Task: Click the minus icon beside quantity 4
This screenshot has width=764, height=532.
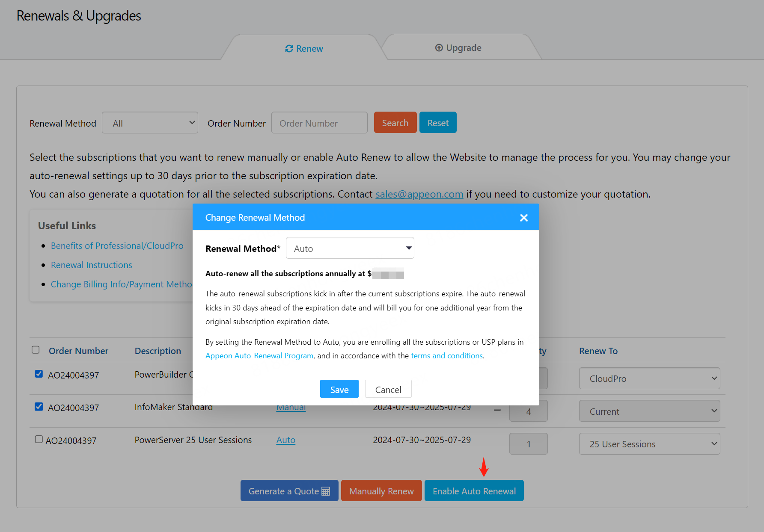Action: (x=497, y=411)
